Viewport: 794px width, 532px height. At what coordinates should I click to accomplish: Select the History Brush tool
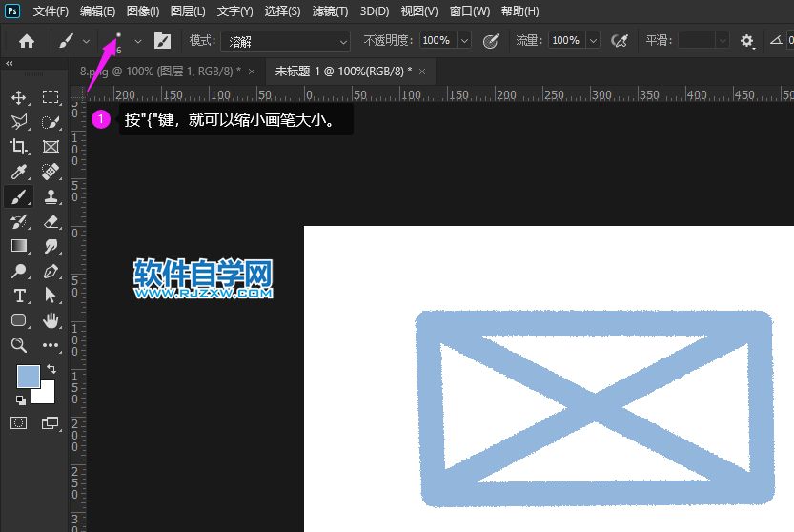click(19, 221)
